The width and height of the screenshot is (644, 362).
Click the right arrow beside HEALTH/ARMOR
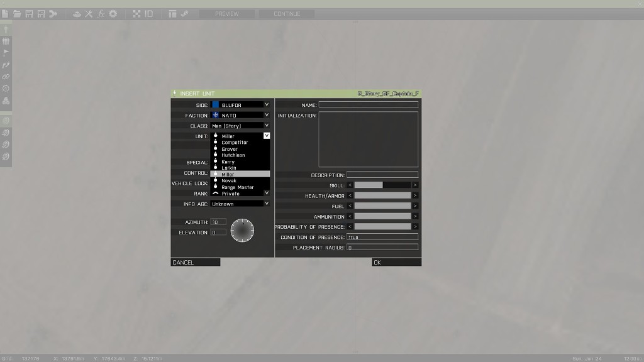tap(415, 195)
